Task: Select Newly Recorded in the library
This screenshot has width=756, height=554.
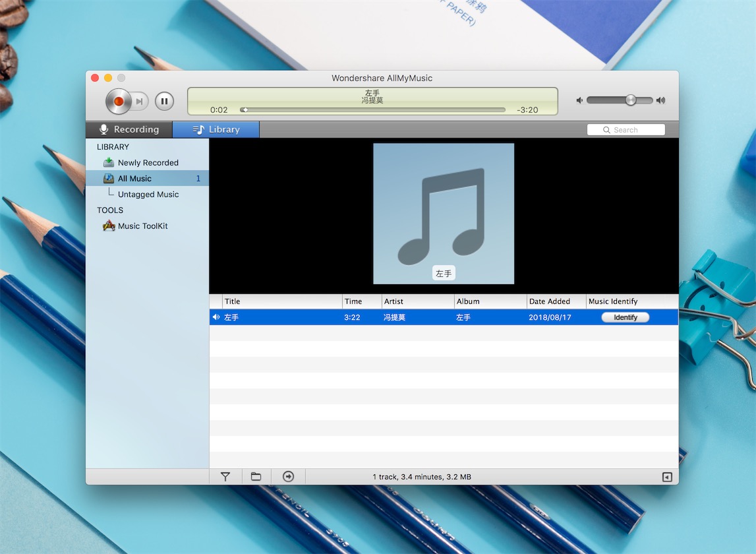Action: click(x=148, y=163)
